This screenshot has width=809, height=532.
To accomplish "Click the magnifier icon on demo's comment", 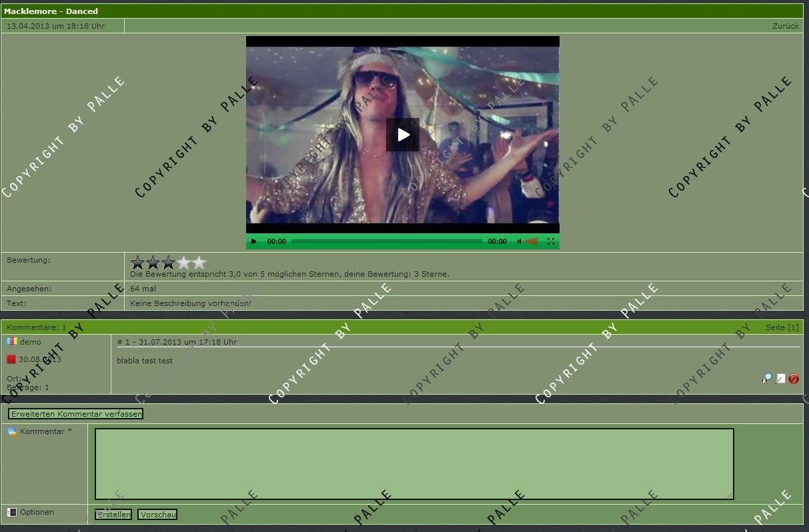I will click(767, 379).
